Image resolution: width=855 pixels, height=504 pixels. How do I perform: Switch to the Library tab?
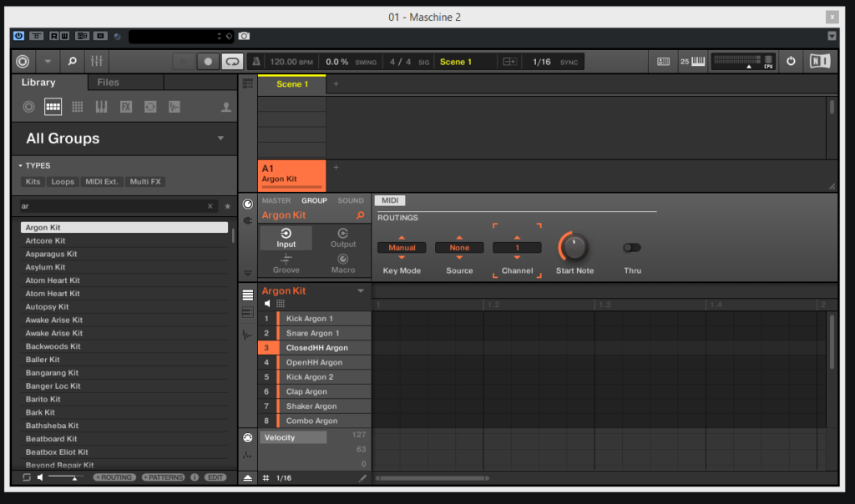pyautogui.click(x=38, y=83)
